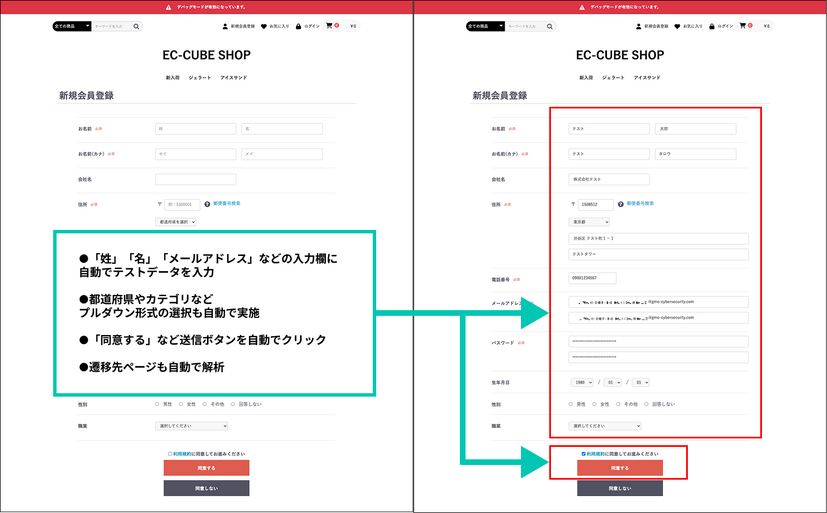This screenshot has width=827, height=513.
Task: Open the 全ての商品 category dropdown in left page
Action: (71, 26)
